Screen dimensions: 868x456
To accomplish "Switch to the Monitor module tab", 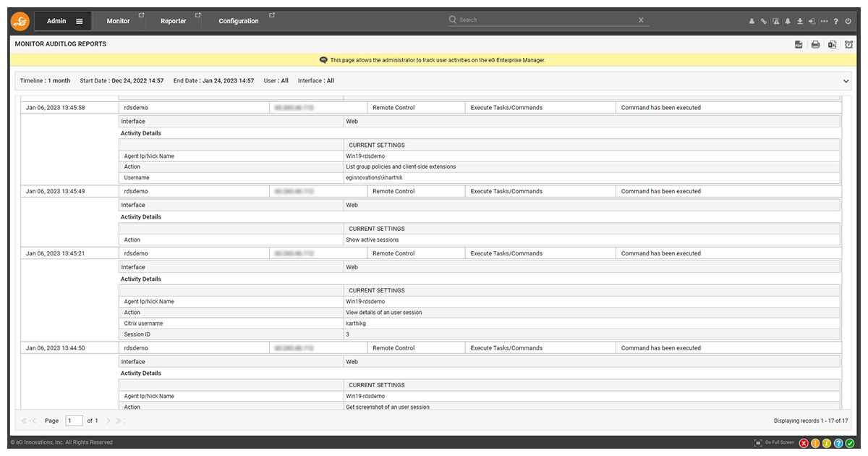I will pyautogui.click(x=118, y=21).
